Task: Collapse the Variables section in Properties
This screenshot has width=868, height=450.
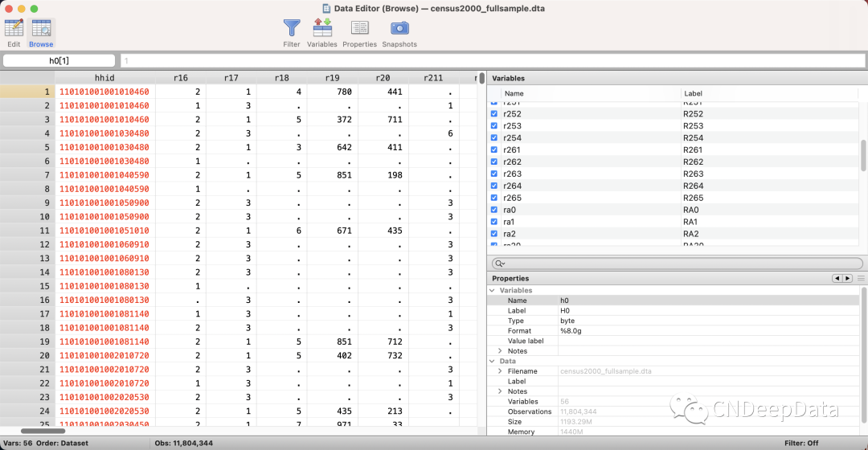Action: click(492, 290)
